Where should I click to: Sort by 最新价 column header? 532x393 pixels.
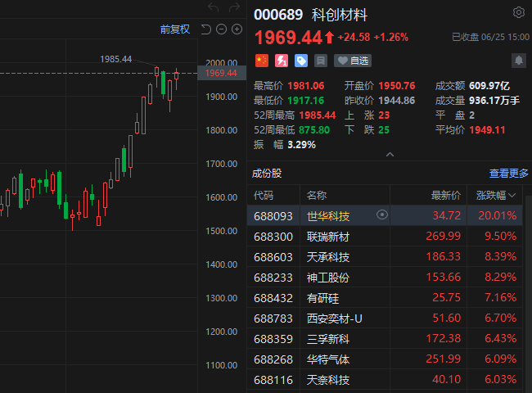[446, 196]
